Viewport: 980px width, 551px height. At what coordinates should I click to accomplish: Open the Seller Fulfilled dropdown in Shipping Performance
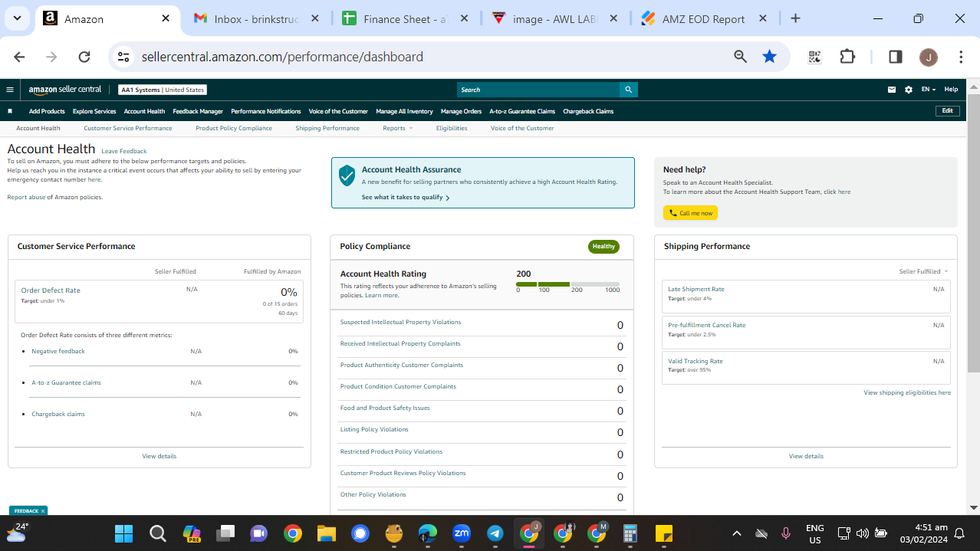(923, 271)
